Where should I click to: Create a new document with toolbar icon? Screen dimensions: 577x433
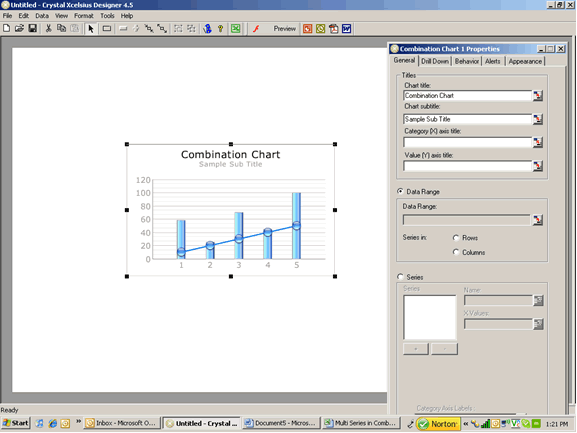[6, 28]
